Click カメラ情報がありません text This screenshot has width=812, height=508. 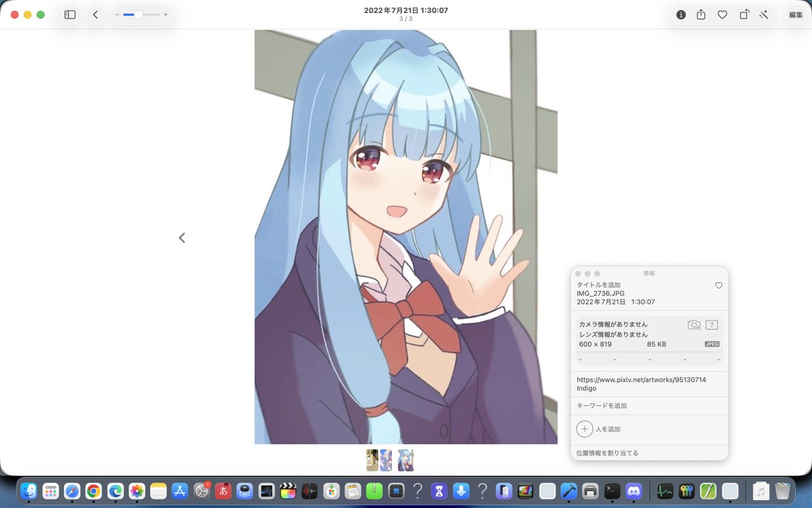click(x=613, y=325)
